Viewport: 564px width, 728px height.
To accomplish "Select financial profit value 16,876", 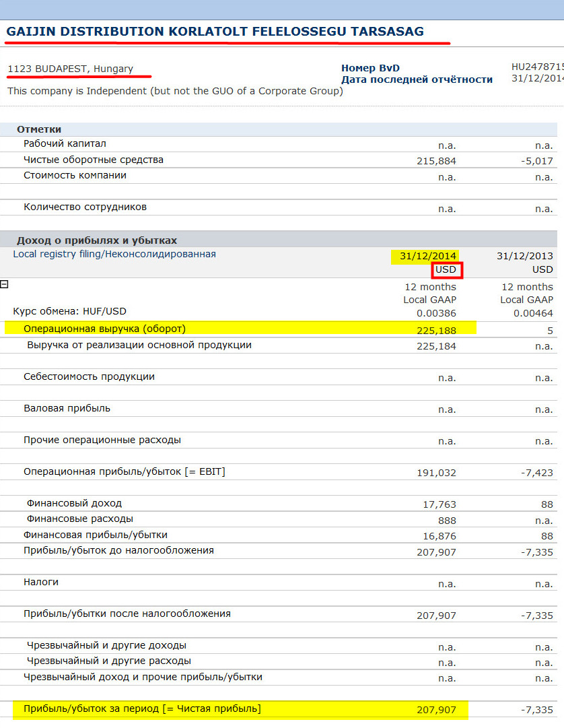I will click(439, 536).
